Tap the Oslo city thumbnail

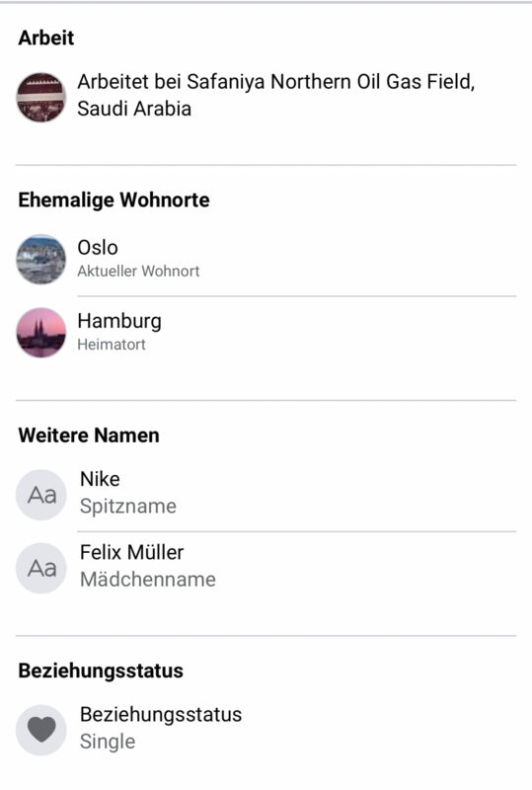(x=41, y=260)
